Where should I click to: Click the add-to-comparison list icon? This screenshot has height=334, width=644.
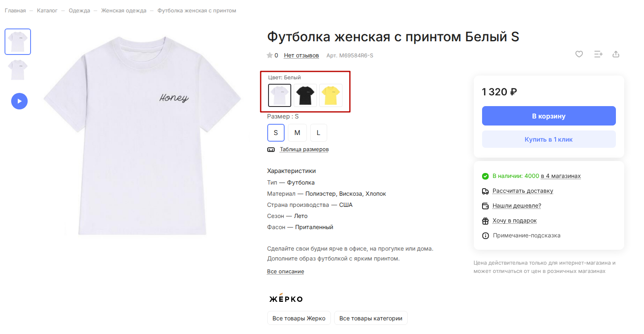coord(598,54)
